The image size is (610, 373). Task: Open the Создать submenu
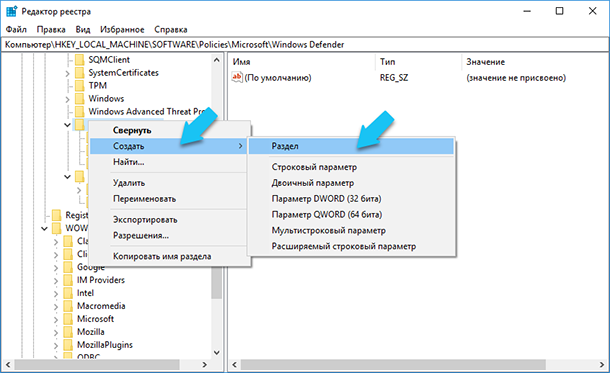pyautogui.click(x=168, y=146)
